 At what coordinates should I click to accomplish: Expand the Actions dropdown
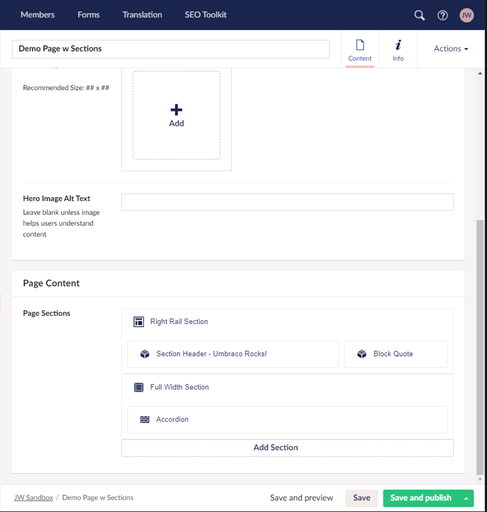click(x=451, y=49)
